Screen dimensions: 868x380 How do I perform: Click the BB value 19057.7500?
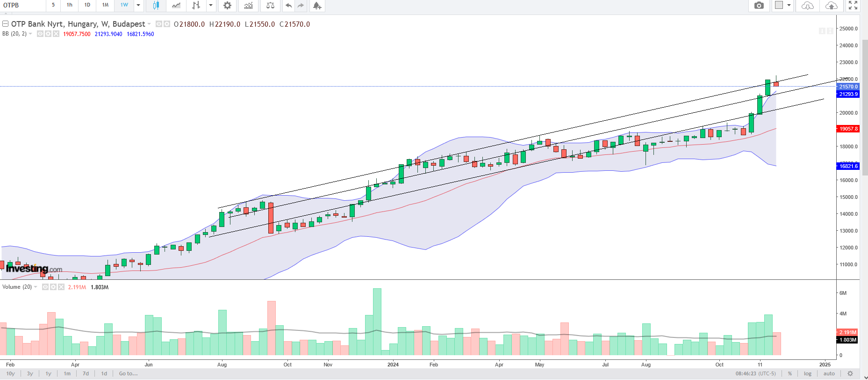77,34
